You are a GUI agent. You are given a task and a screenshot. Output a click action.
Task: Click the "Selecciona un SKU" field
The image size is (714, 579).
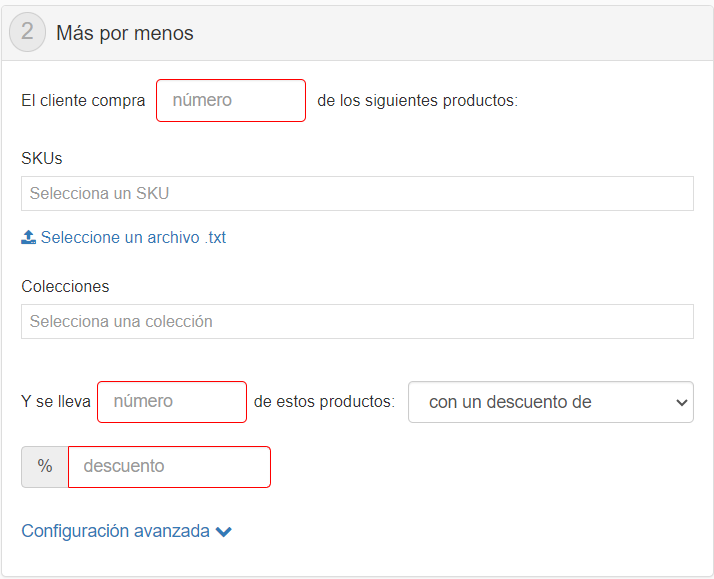tap(357, 194)
